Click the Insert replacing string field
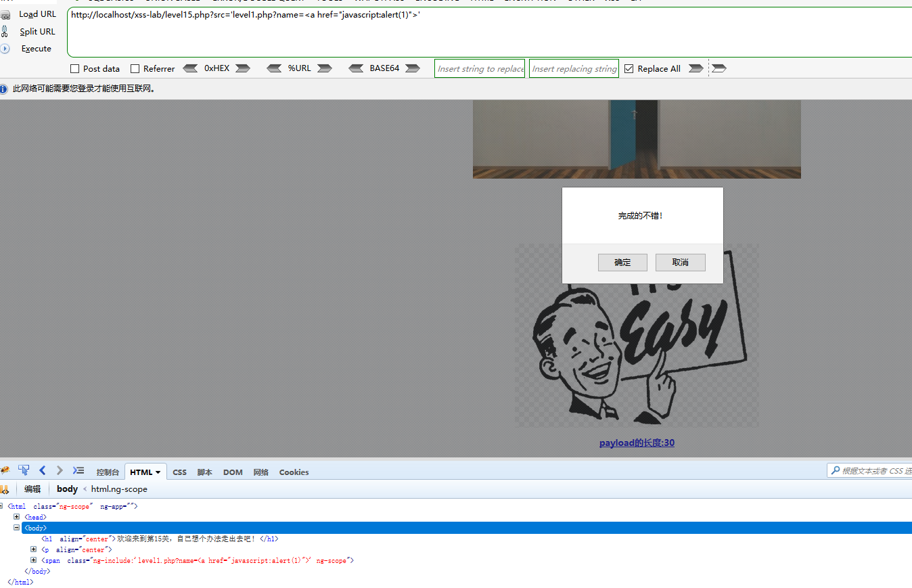912x588 pixels. 574,68
